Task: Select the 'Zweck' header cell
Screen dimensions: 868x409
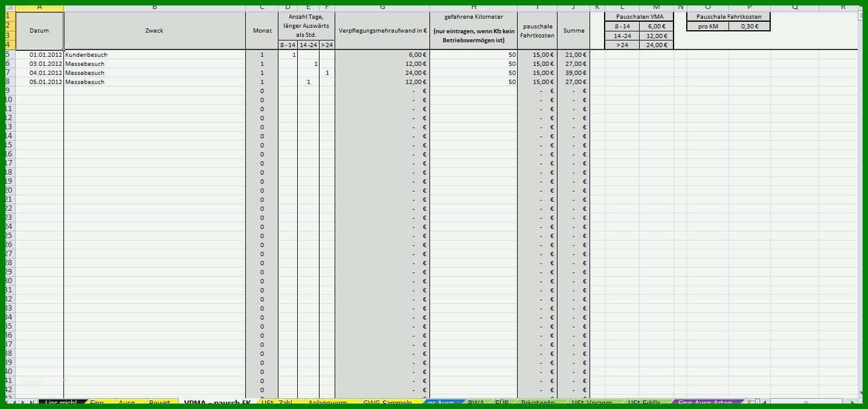Action: pyautogui.click(x=155, y=30)
